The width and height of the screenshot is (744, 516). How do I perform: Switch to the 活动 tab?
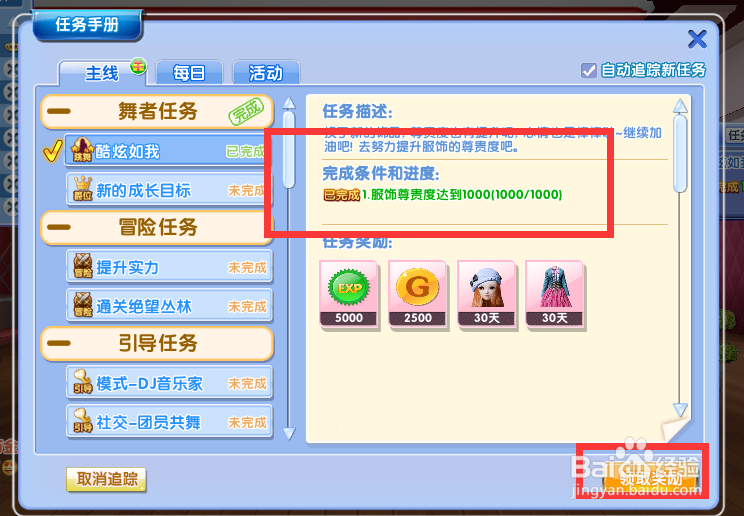coord(266,73)
